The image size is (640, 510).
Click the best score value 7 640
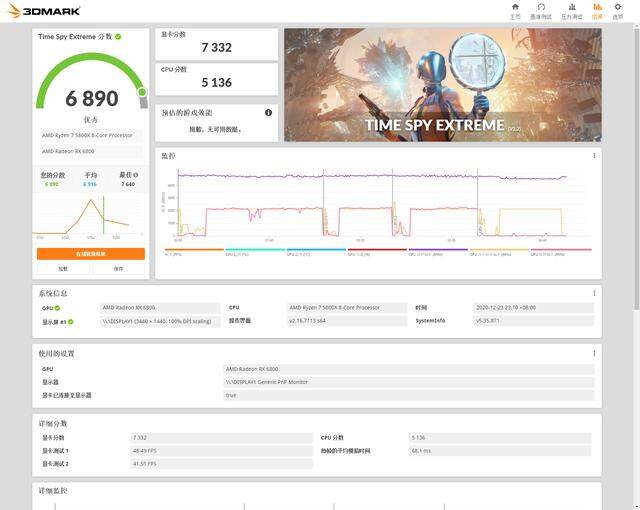pyautogui.click(x=128, y=184)
